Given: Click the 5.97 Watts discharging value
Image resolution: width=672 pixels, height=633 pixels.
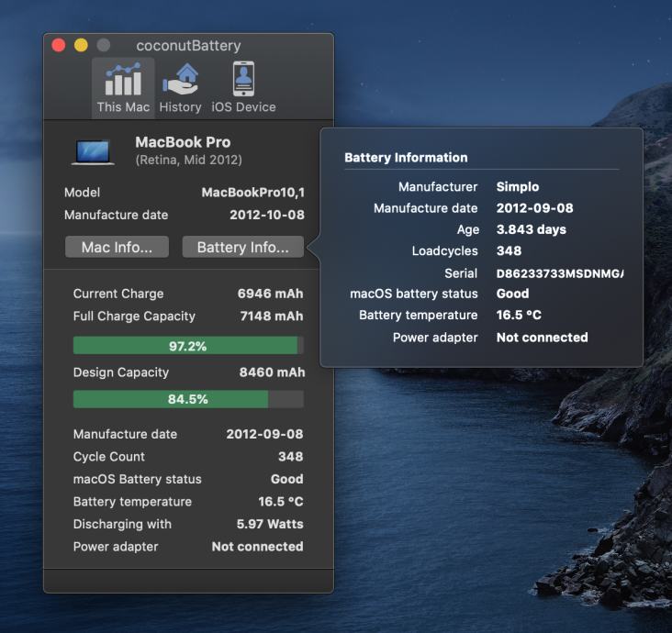Looking at the screenshot, I should (270, 524).
